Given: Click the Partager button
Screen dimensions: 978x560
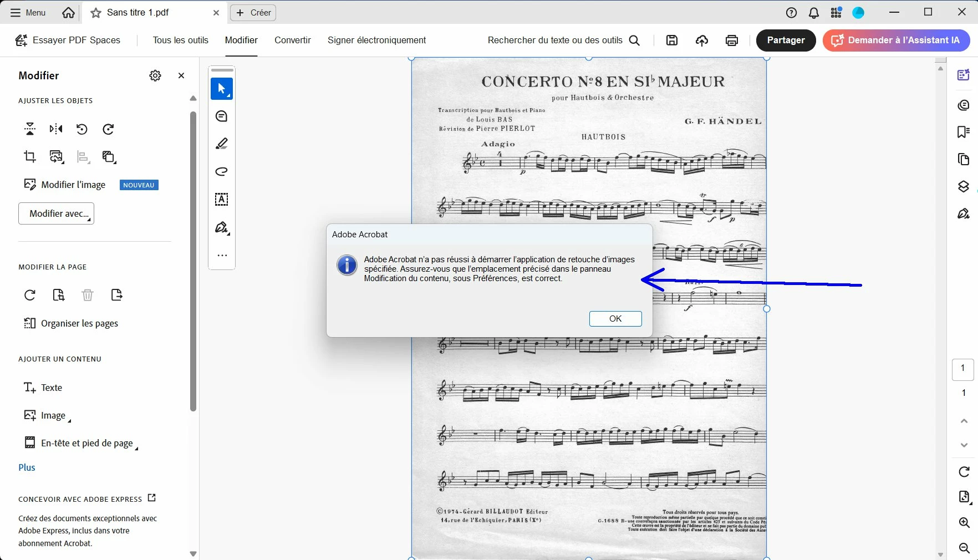Looking at the screenshot, I should point(786,40).
